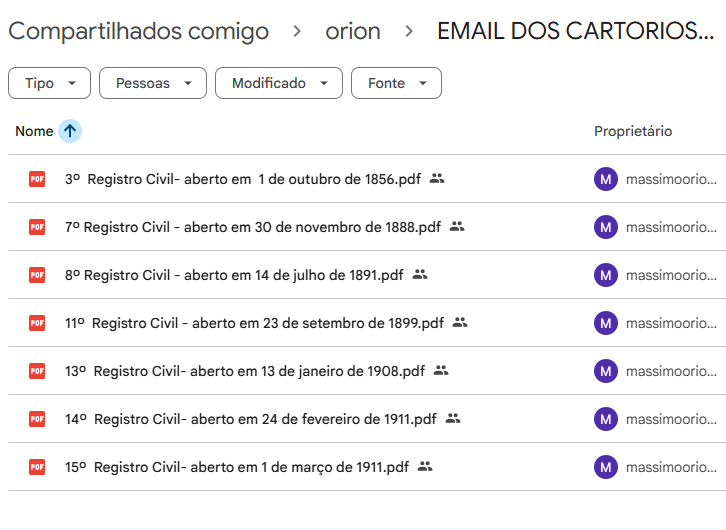Click owner avatar in the 15º Registro Civil row
Image resolution: width=726 pixels, height=530 pixels.
605,467
